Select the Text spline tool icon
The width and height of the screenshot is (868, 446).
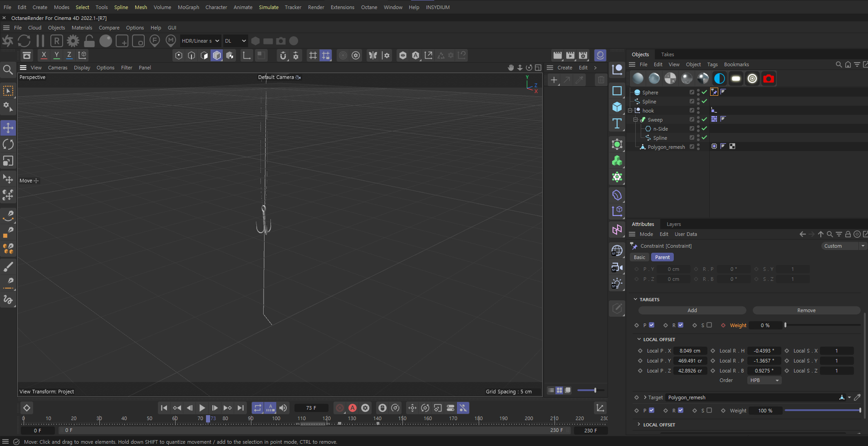617,123
